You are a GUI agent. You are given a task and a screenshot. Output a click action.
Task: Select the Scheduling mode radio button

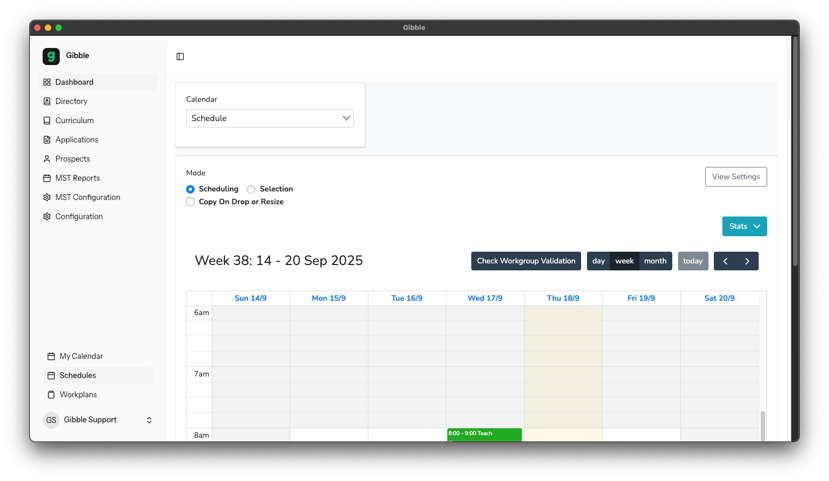click(x=190, y=189)
